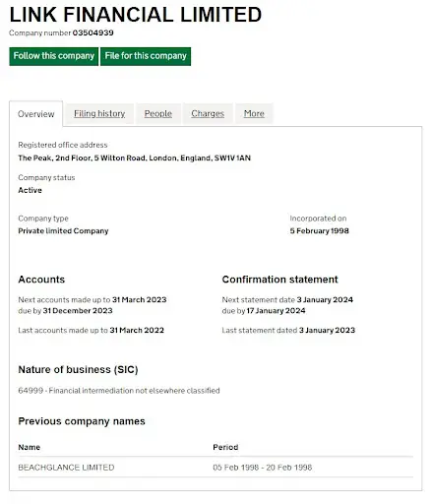
Task: Switch to the People tab
Action: click(x=158, y=113)
